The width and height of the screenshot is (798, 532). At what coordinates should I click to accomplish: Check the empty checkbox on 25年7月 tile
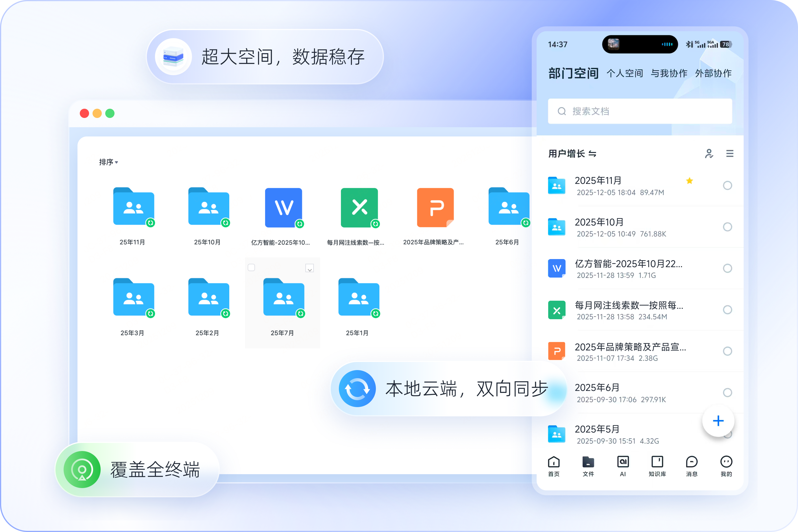(x=252, y=268)
